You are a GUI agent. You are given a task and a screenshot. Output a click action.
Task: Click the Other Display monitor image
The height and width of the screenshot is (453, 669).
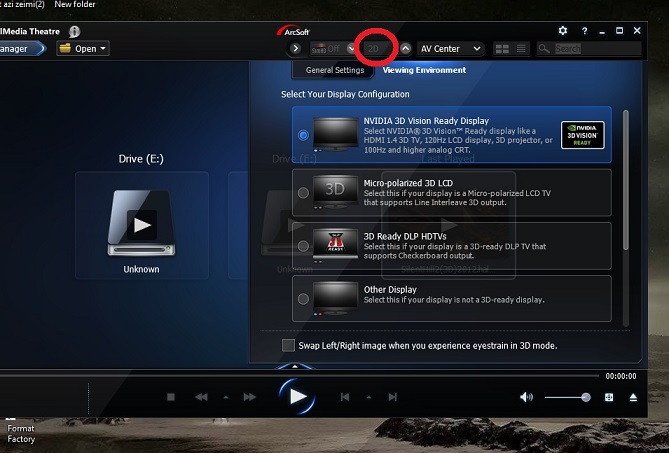tap(335, 299)
